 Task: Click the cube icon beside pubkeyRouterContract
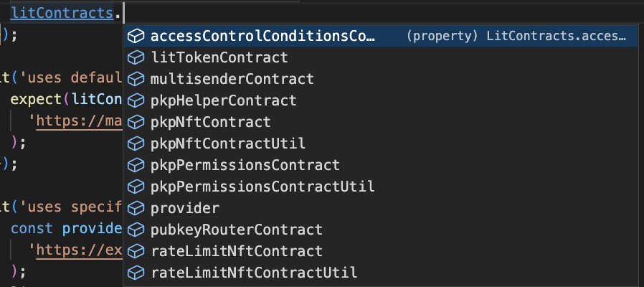click(x=136, y=230)
